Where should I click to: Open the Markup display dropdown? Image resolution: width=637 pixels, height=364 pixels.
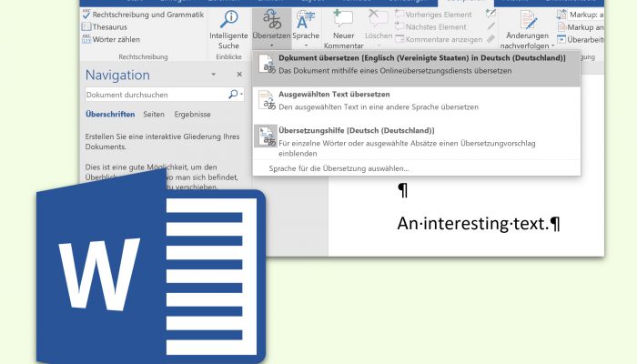pos(581,15)
